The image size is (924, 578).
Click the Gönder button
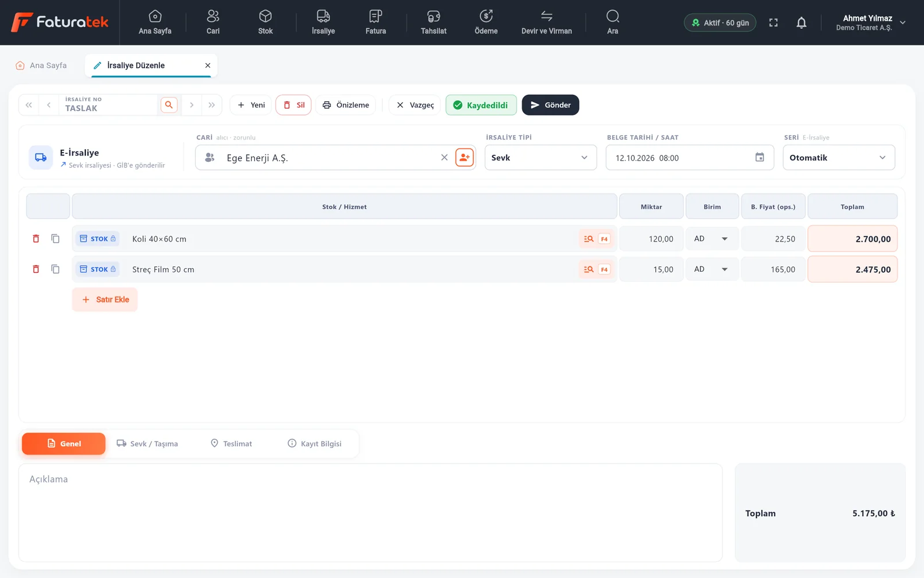click(550, 105)
